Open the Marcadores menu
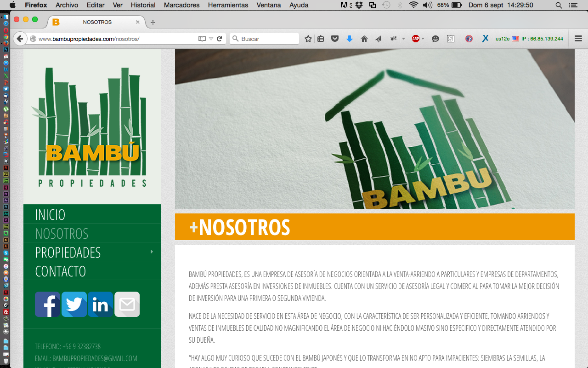 (x=181, y=5)
